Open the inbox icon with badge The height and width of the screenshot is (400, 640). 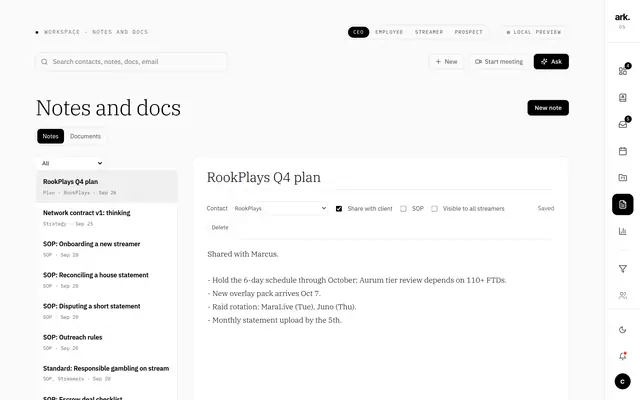pyautogui.click(x=622, y=124)
